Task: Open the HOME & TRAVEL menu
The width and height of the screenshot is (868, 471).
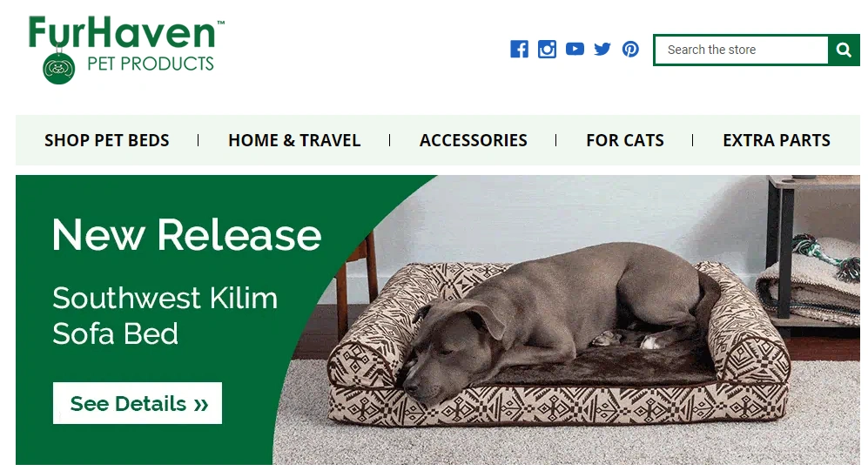Action: [x=294, y=140]
